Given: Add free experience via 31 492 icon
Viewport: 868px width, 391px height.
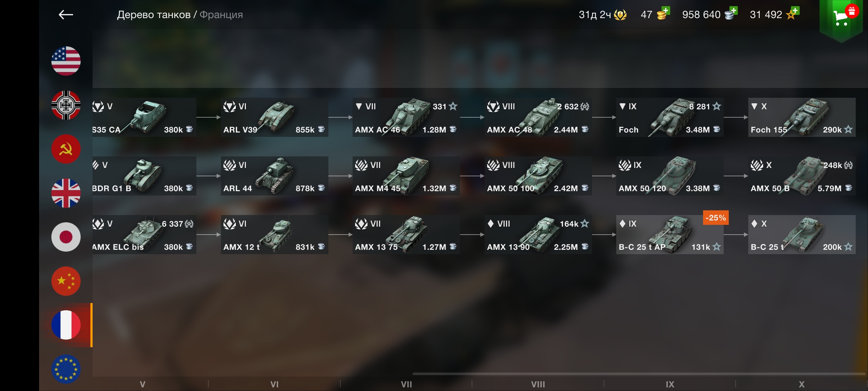Looking at the screenshot, I should pos(792,14).
